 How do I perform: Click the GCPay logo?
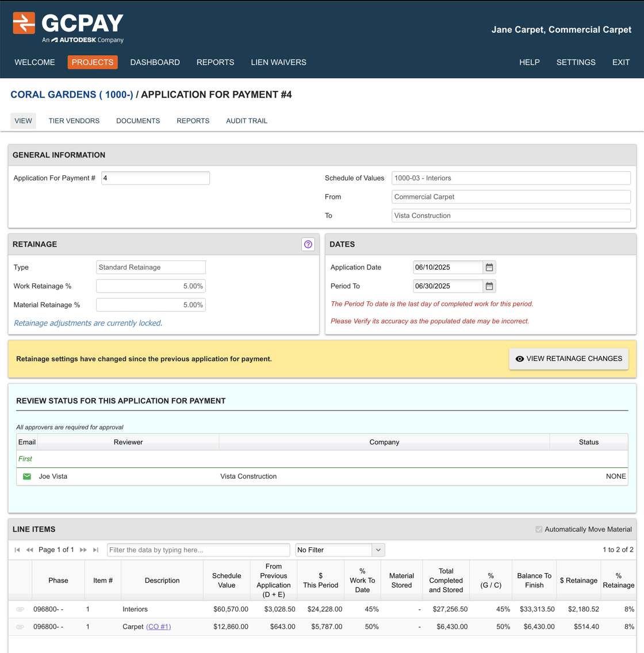tap(68, 28)
